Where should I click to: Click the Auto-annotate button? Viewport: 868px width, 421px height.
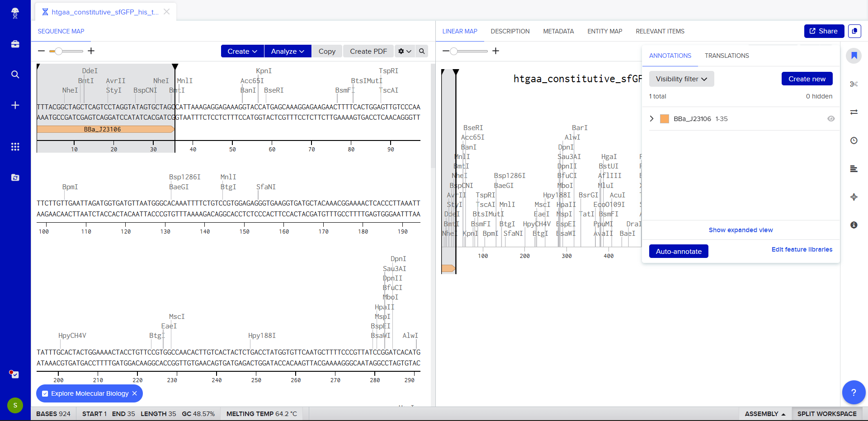pyautogui.click(x=678, y=252)
